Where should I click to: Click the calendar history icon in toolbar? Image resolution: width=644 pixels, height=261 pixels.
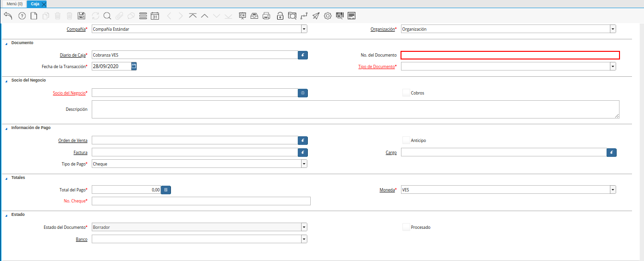[x=155, y=16]
